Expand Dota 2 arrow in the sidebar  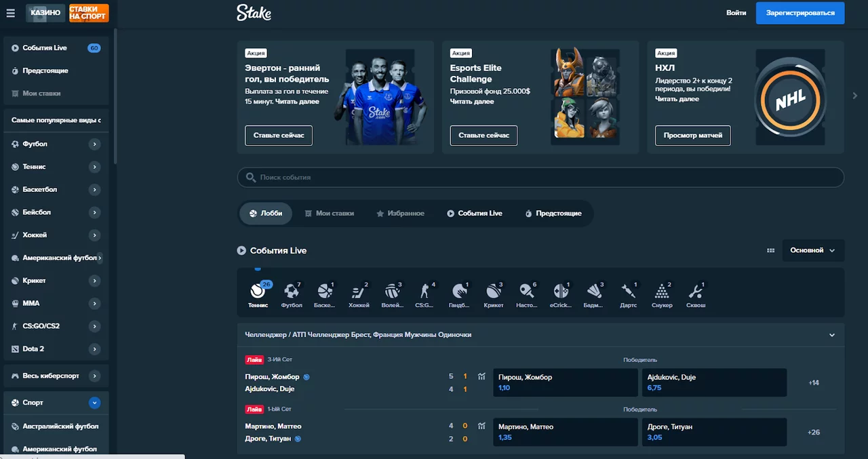(95, 349)
